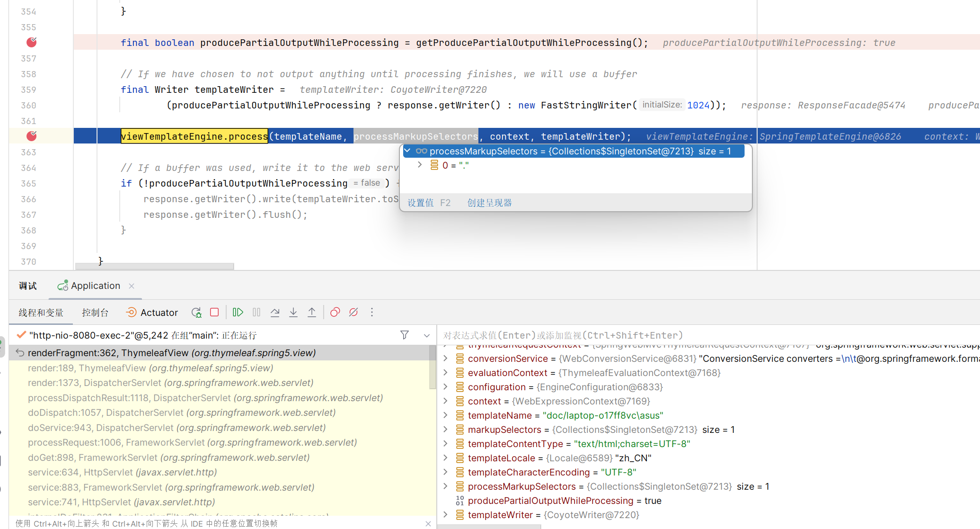The image size is (980, 529).
Task: Click the templateLocale variable row
Action: pyautogui.click(x=708, y=458)
